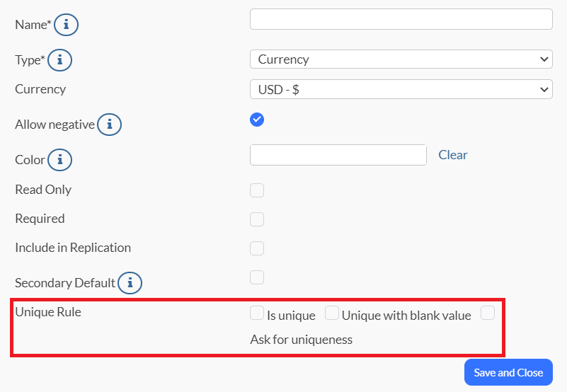The image size is (567, 392).
Task: Tick the Required checkbox
Action: (257, 219)
